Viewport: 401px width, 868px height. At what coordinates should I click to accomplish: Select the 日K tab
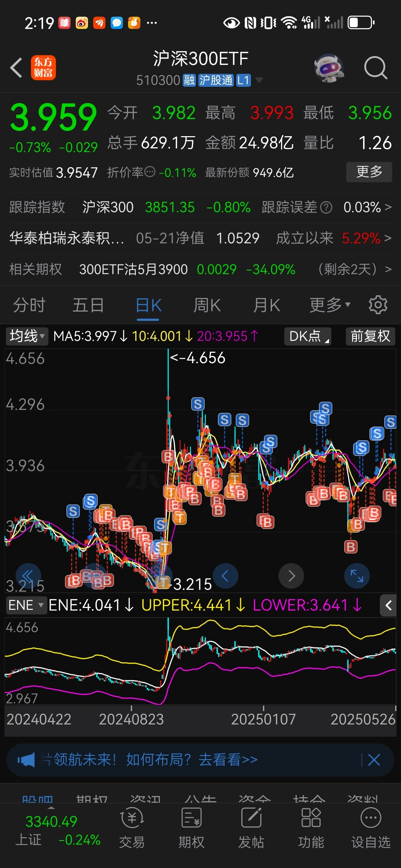[149, 306]
